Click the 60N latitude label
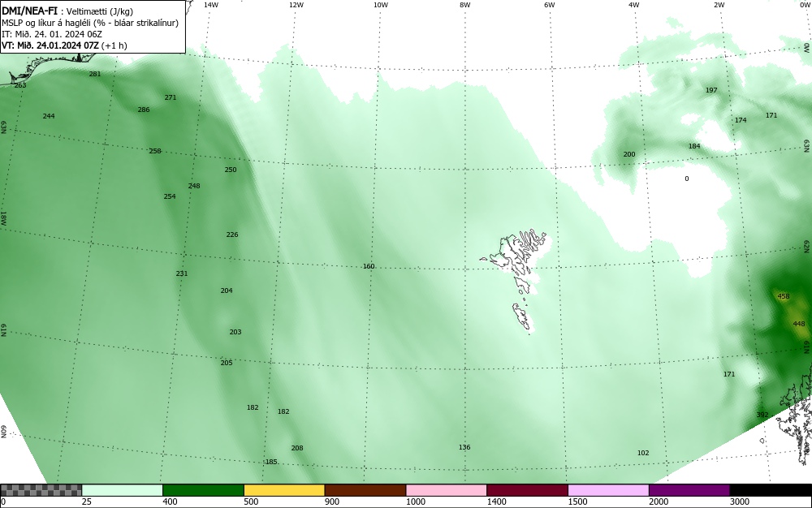 tap(3, 432)
